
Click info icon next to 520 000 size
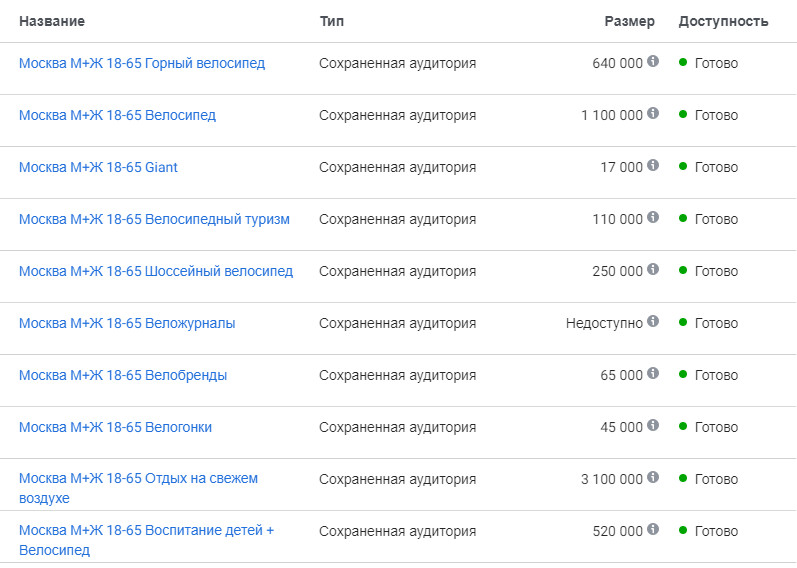653,530
